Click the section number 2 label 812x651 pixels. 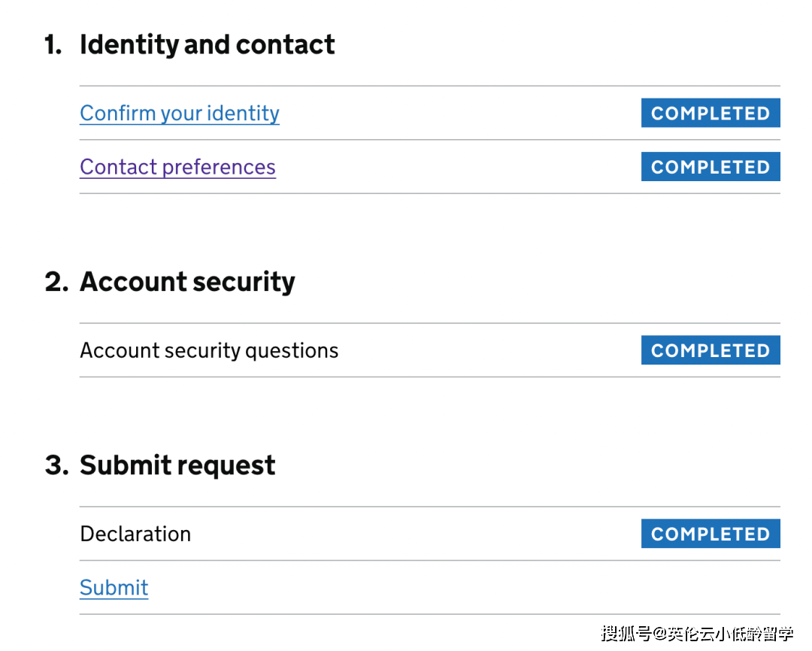point(56,282)
